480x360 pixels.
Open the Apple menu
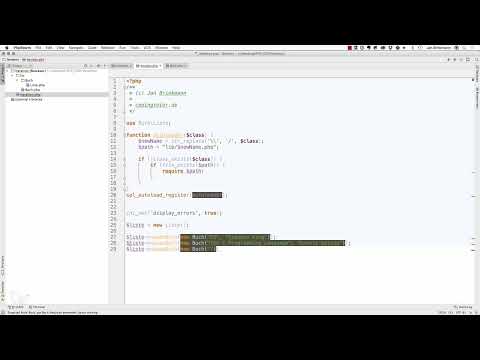(6, 48)
